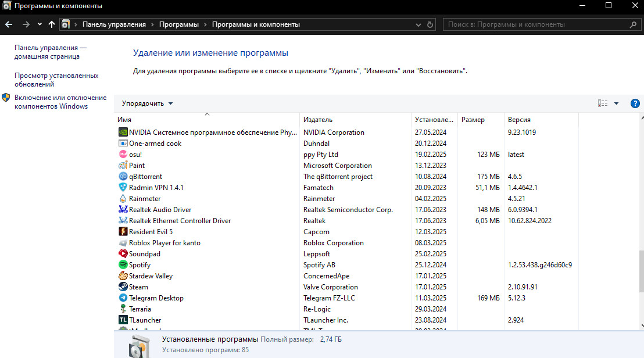Click the Telegram FZ-LLC publisher text
Viewport: 644px width, 358px height.
click(329, 298)
